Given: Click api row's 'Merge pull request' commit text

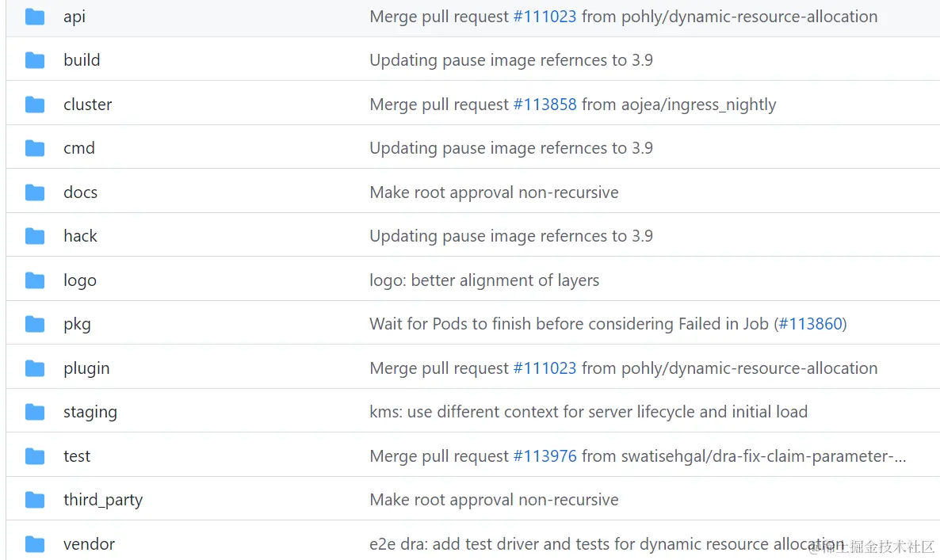Looking at the screenshot, I should (439, 17).
